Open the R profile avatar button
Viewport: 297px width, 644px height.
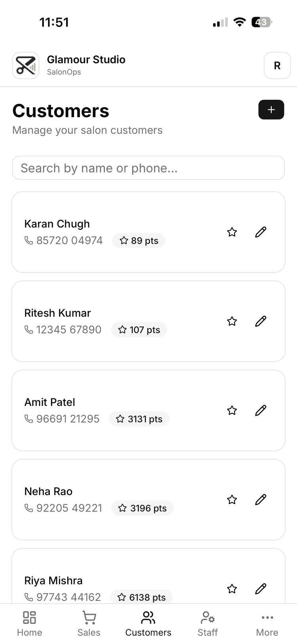click(277, 66)
